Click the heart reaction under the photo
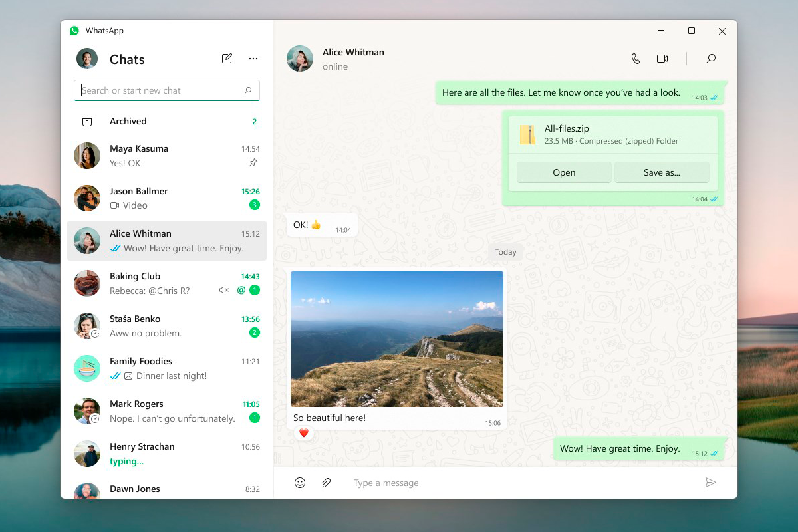 click(304, 433)
